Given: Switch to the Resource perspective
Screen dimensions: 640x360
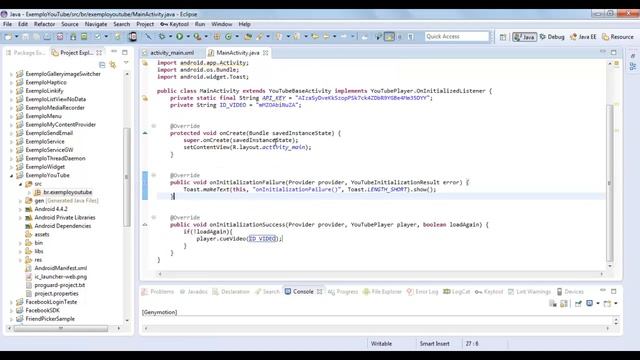Looking at the screenshot, I should (x=618, y=37).
